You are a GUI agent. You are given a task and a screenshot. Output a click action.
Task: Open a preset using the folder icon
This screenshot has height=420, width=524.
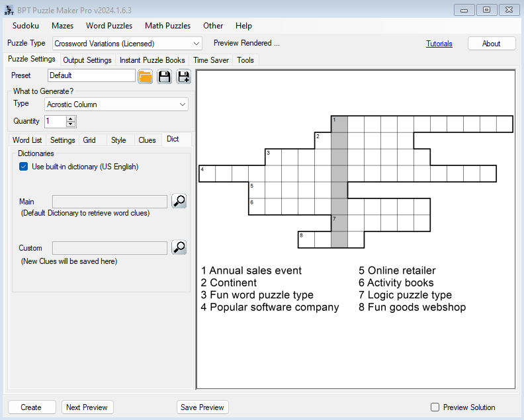pos(145,76)
